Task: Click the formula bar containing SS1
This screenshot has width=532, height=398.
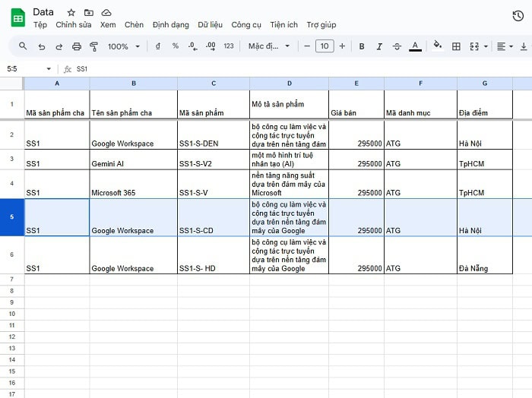Action: (x=302, y=69)
